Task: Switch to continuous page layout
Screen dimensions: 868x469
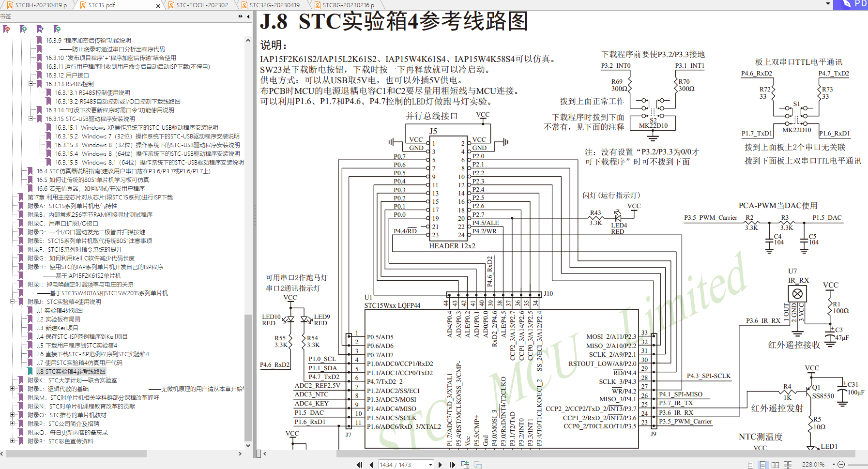Action: pos(762,465)
